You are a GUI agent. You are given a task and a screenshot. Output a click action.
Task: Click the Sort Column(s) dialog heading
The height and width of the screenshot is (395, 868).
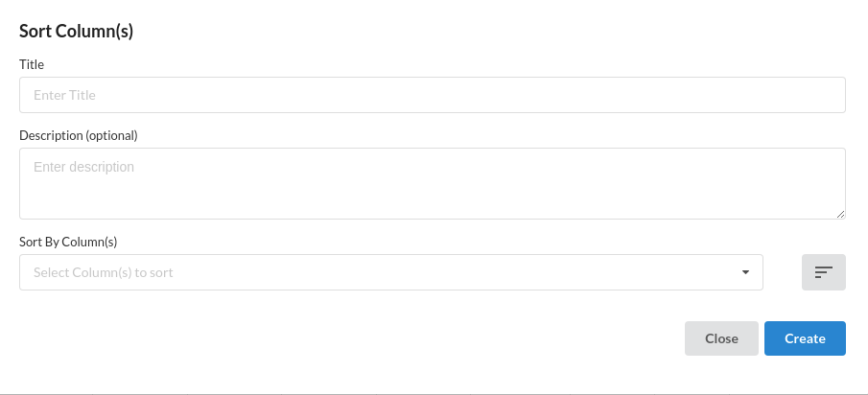pos(77,31)
